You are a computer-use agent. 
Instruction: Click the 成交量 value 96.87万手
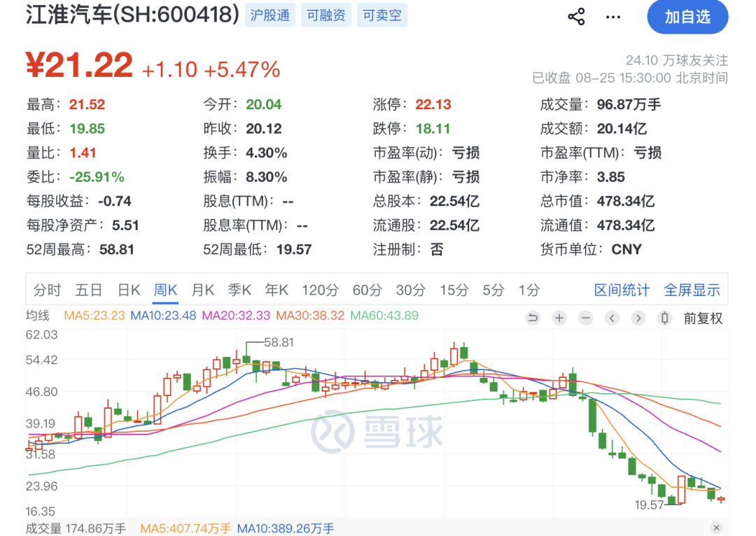point(629,104)
